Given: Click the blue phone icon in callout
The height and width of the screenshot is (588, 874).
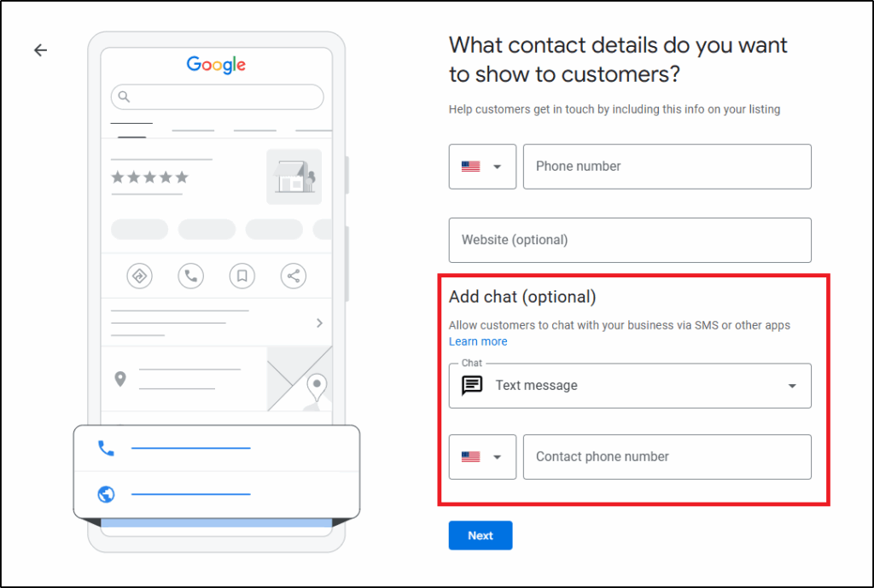Looking at the screenshot, I should (106, 448).
